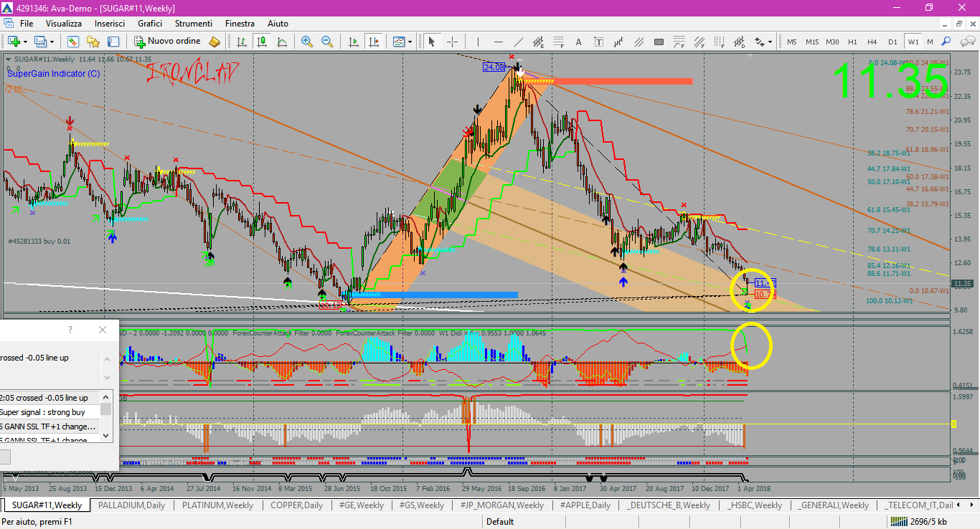Select the arrow cursor tool
This screenshot has width=980, height=529.
431,42
